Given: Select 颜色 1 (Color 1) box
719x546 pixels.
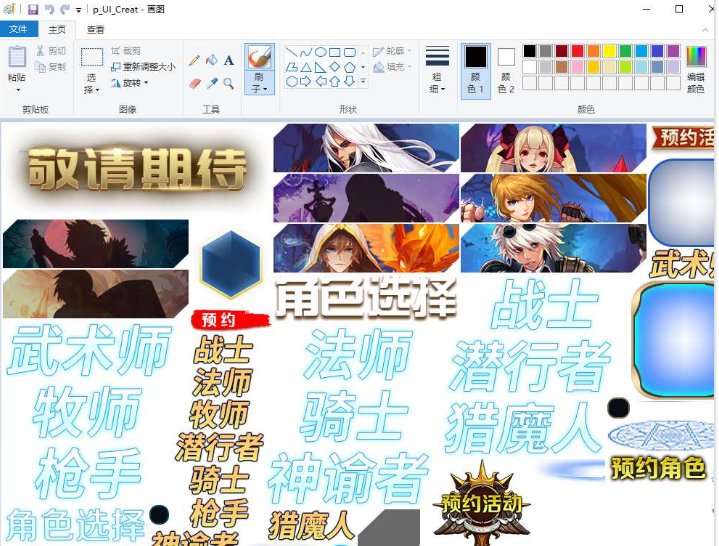Looking at the screenshot, I should coord(476,71).
